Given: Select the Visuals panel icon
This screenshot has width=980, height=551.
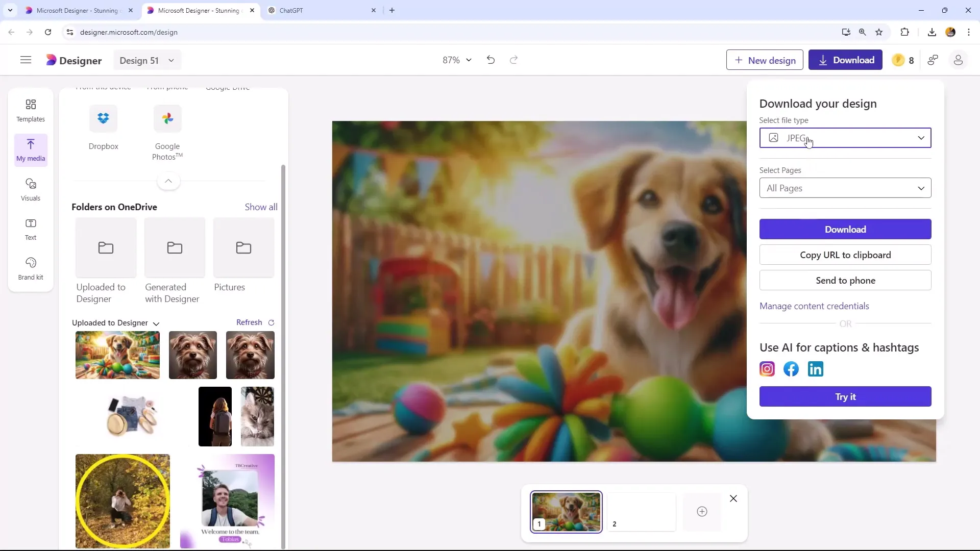Looking at the screenshot, I should (30, 188).
